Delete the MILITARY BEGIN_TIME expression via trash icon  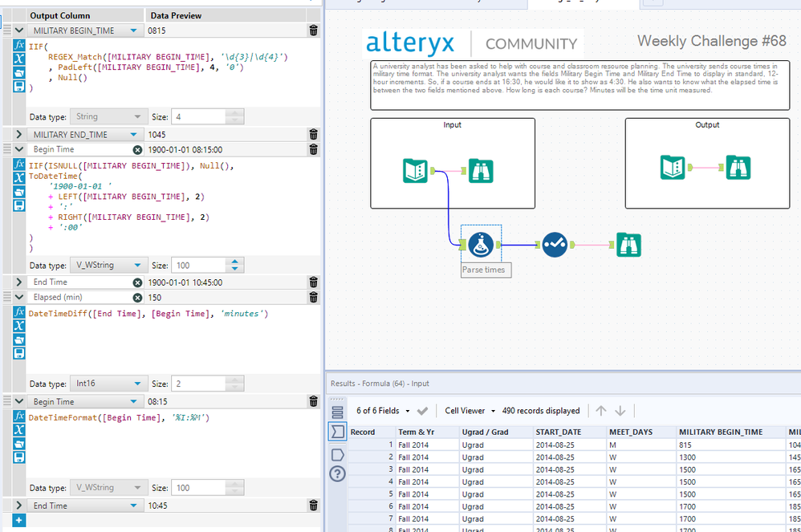click(x=313, y=30)
